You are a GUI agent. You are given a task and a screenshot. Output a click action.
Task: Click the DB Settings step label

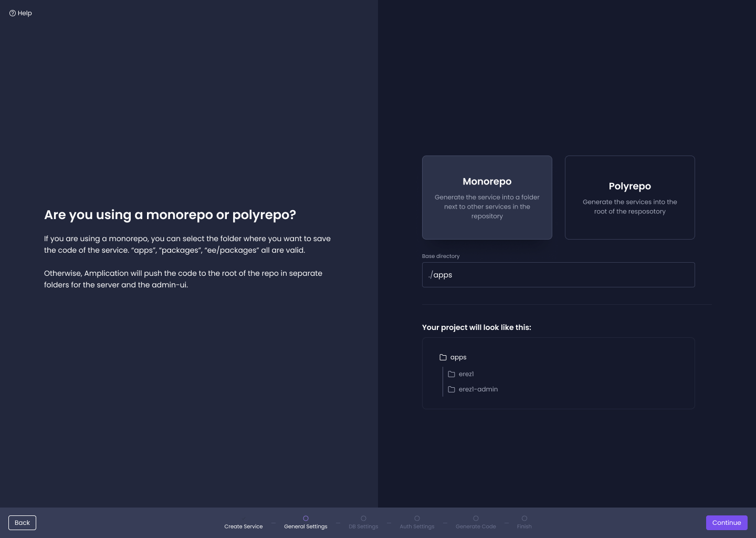click(363, 526)
